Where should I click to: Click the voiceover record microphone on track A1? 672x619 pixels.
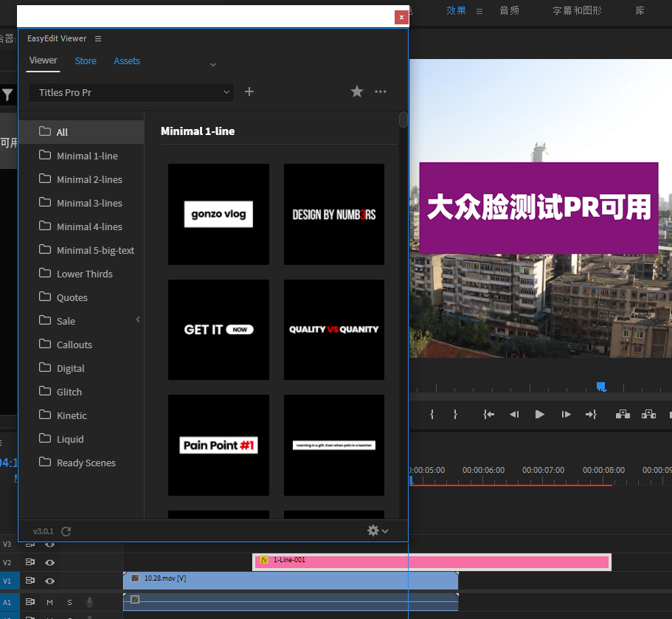click(x=89, y=602)
